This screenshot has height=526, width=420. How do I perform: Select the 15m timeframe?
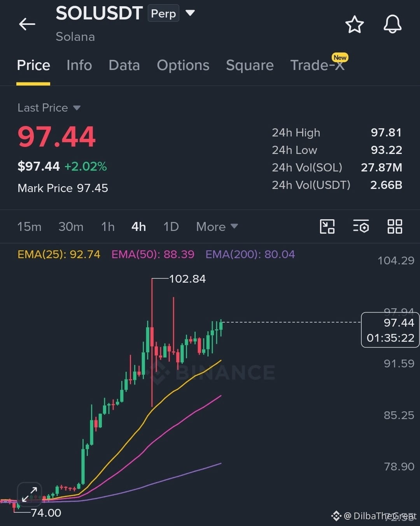point(29,227)
